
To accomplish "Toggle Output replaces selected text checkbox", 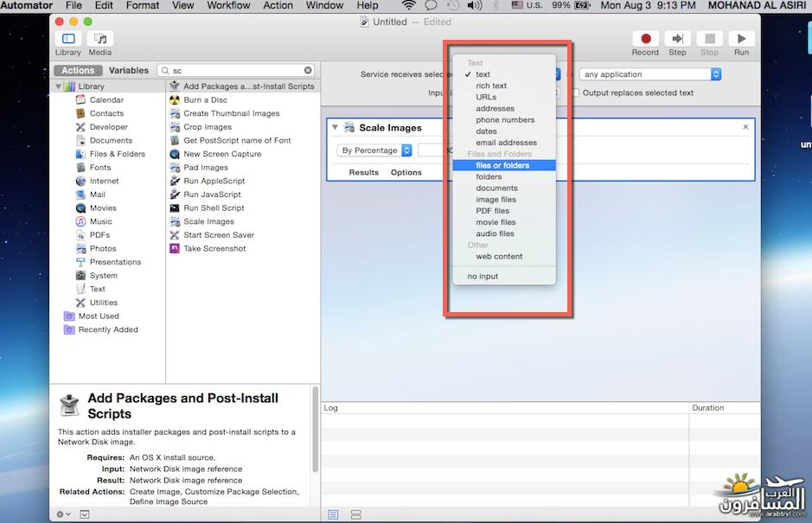I will [576, 92].
